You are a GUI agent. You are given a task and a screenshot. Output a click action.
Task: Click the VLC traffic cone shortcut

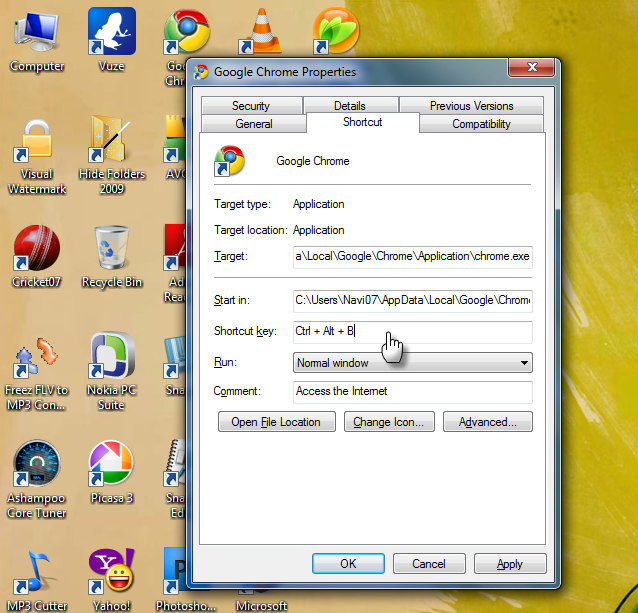[260, 32]
